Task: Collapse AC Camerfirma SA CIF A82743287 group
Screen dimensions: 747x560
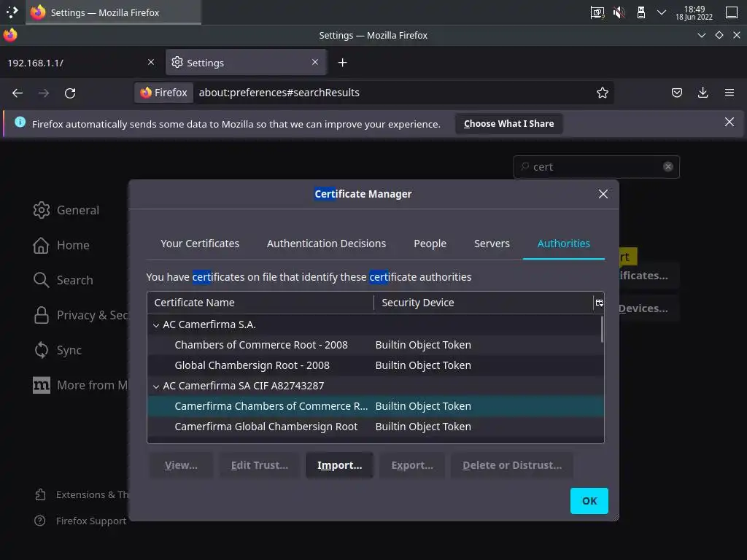Action: coord(156,386)
